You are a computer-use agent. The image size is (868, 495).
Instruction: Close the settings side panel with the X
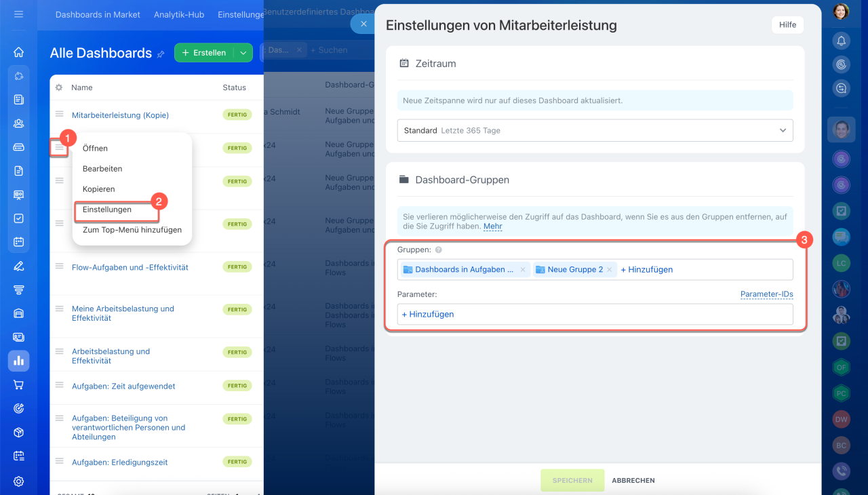click(x=363, y=24)
